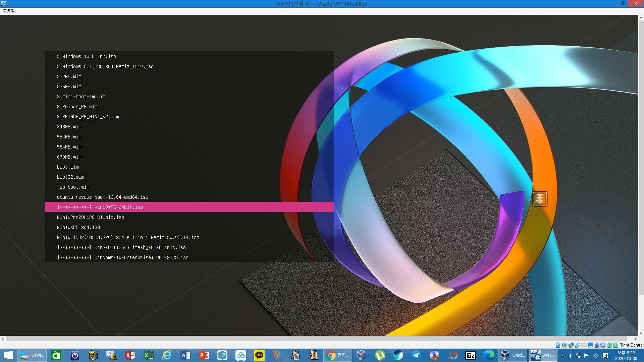
Task: Launch Naver Whale browser from taskbar
Action: tap(398, 355)
